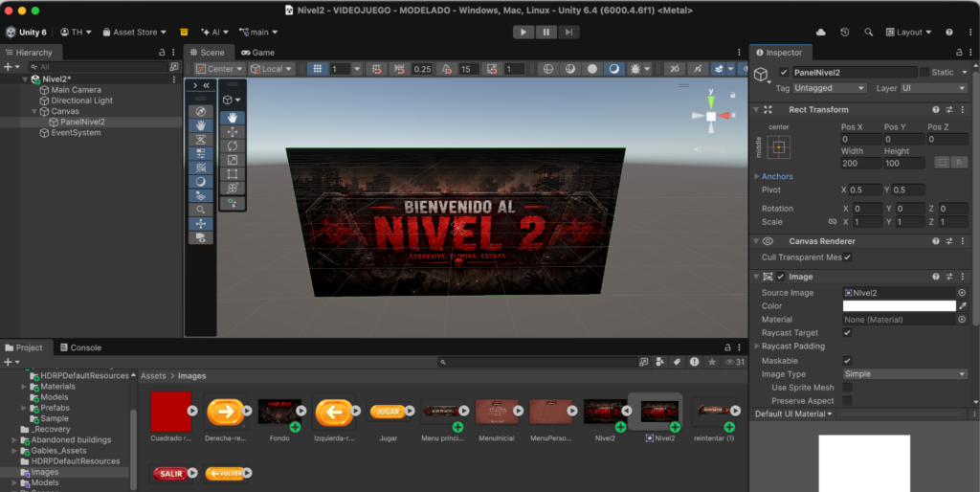
Task: Open Image Type dropdown set to Simple
Action: click(905, 374)
